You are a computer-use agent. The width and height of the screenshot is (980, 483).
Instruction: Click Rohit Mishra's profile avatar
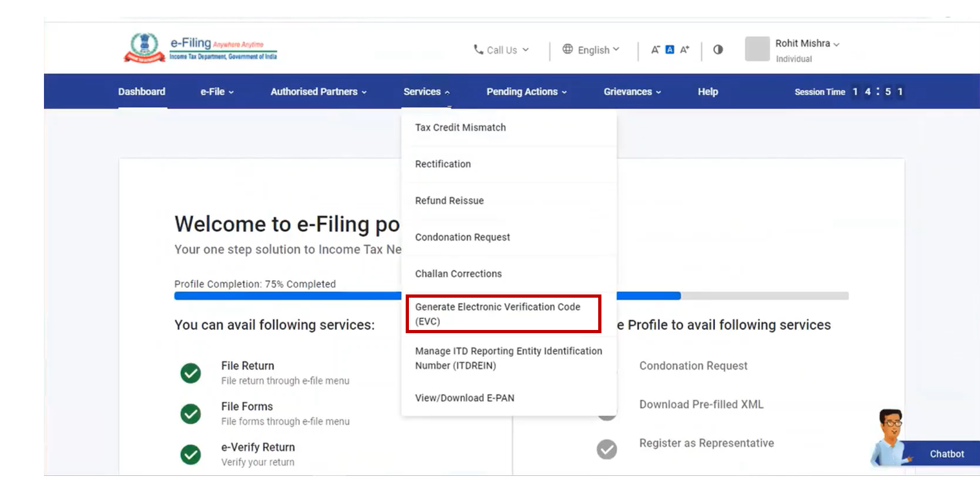pos(756,49)
